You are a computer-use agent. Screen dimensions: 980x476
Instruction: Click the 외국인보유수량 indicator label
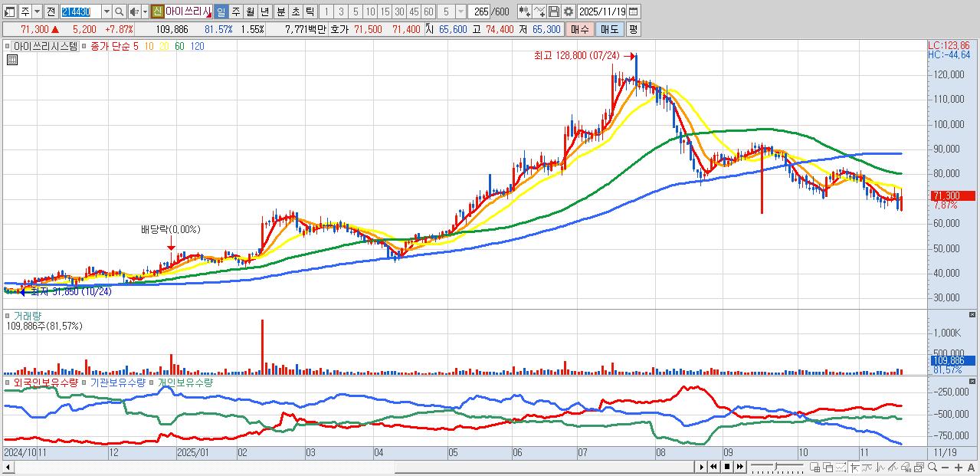[45, 382]
